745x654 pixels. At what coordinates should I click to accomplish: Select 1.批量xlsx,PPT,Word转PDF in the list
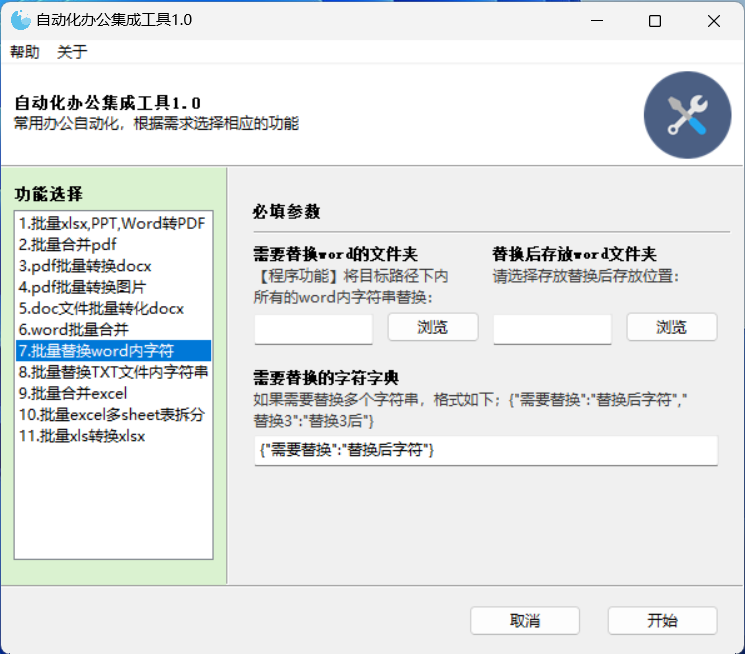coord(113,223)
